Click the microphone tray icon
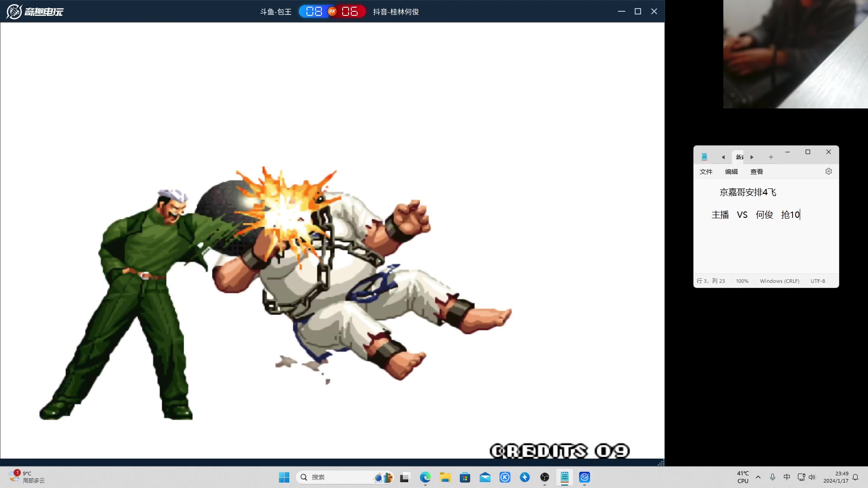868x488 pixels. coord(773,477)
